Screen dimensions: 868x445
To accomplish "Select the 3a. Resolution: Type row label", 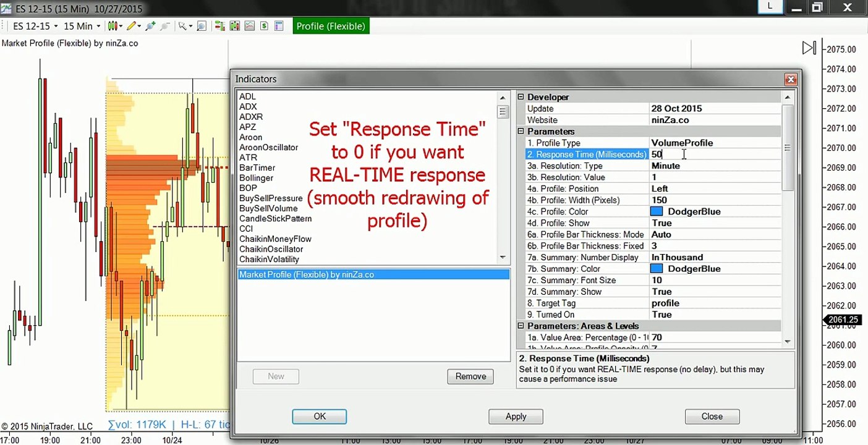I will pyautogui.click(x=564, y=166).
